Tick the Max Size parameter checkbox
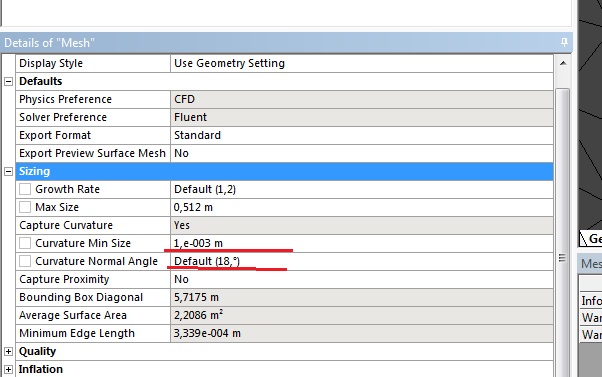Image resolution: width=602 pixels, height=377 pixels. click(x=25, y=207)
